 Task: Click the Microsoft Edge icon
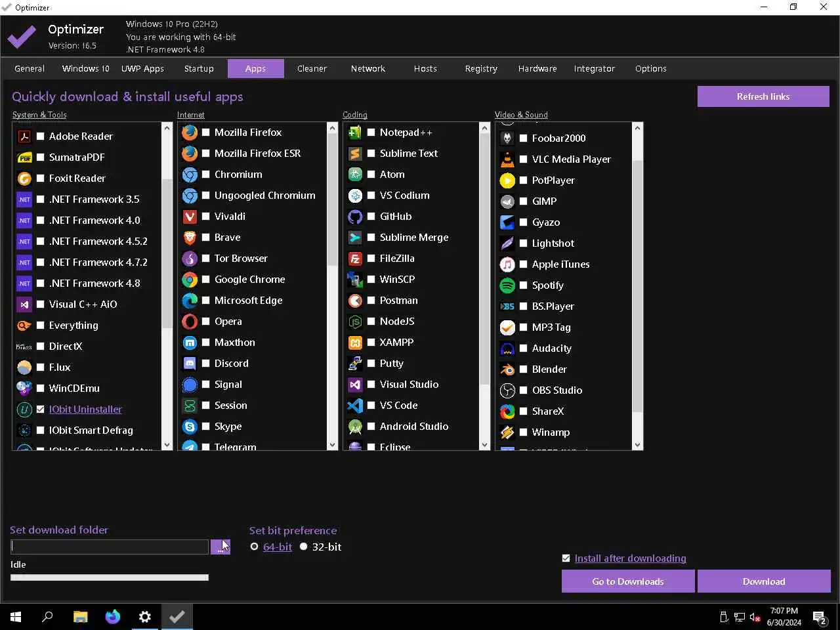[x=190, y=301]
